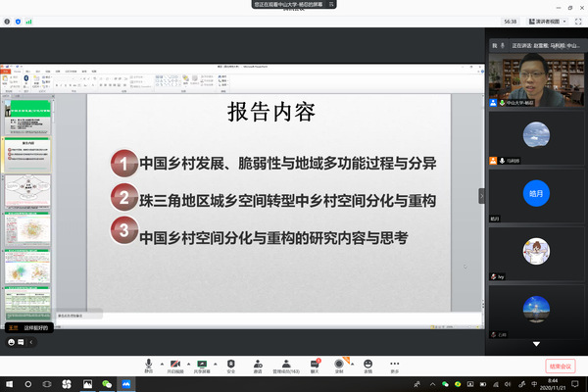The width and height of the screenshot is (588, 392).
Task: Open the Manage Members panel
Action: click(285, 363)
